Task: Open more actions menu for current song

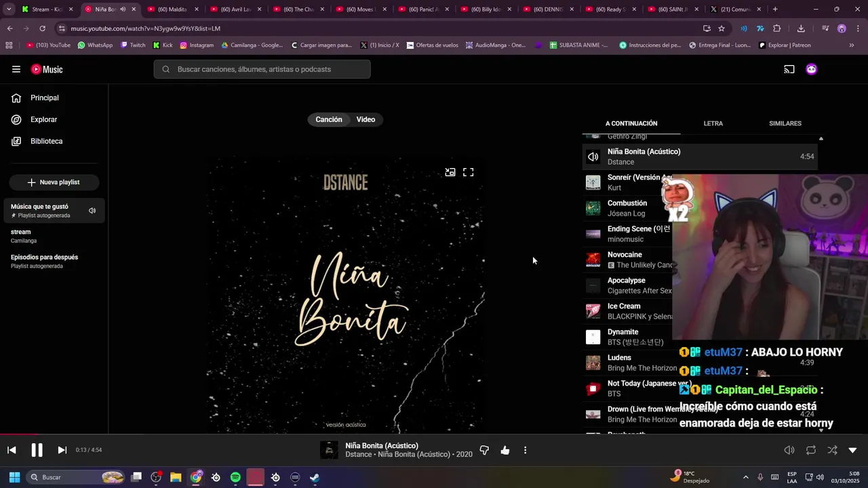Action: click(x=525, y=450)
